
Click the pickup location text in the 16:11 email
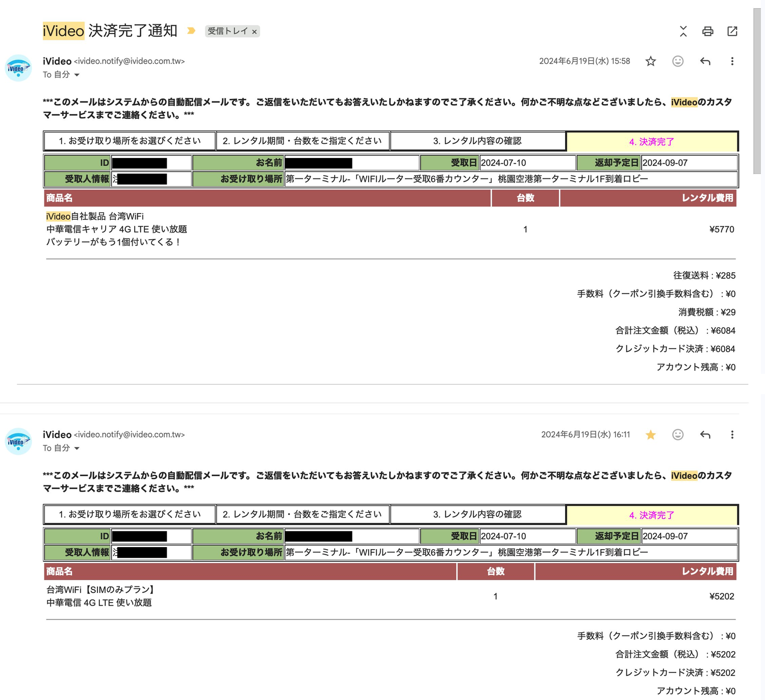coord(467,552)
